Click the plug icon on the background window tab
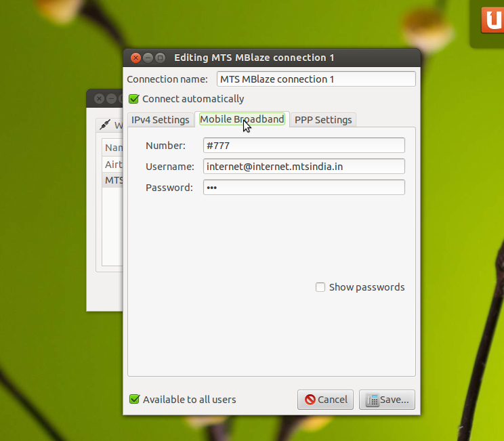The height and width of the screenshot is (441, 504). 105,125
